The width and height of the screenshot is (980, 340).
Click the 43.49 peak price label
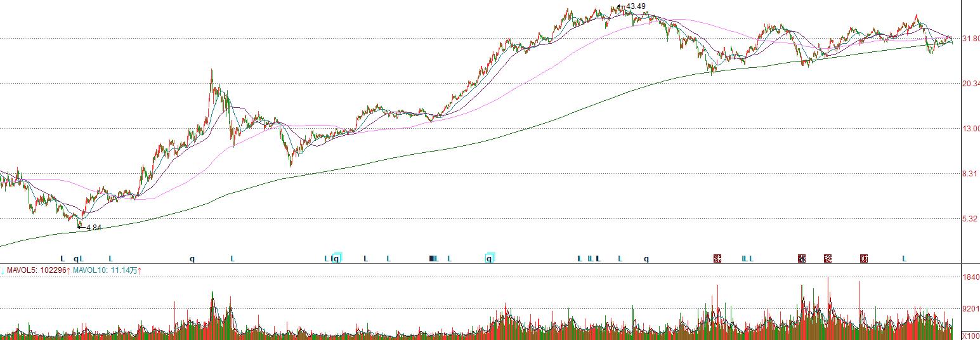(x=636, y=6)
